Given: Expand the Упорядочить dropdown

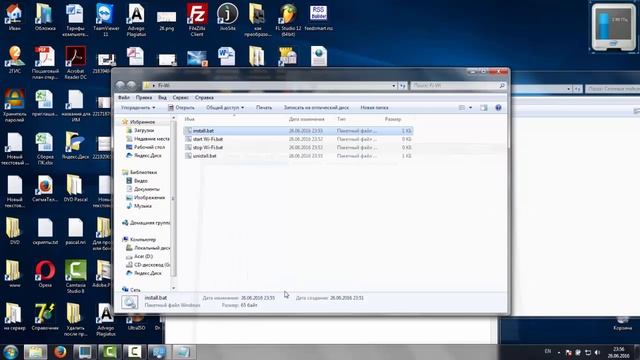Looking at the screenshot, I should 138,108.
